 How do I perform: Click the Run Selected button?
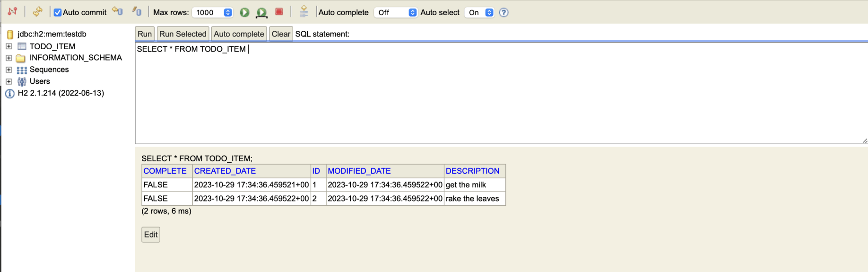point(182,34)
